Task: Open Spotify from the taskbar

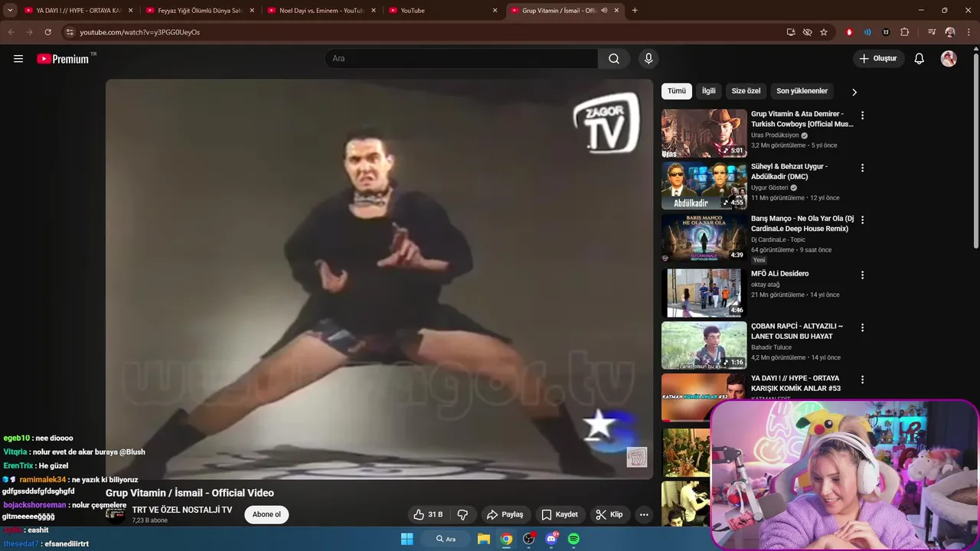Action: [x=573, y=539]
